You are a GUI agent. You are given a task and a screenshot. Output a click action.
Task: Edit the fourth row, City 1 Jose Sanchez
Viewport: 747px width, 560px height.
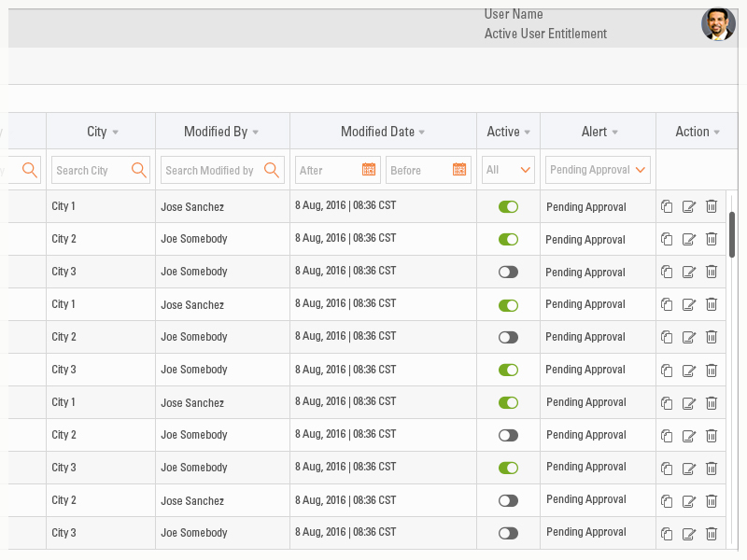click(x=689, y=304)
